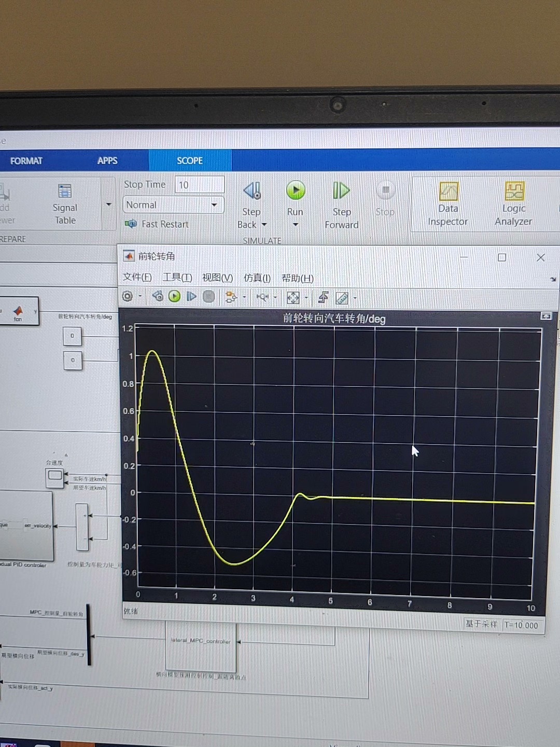Image resolution: width=560 pixels, height=747 pixels.
Task: Open the scale axes dropdown arrow
Action: click(x=306, y=298)
